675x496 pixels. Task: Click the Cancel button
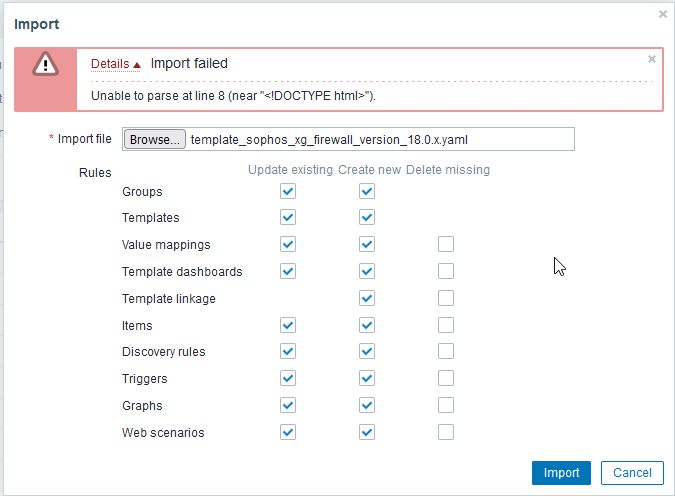point(632,473)
